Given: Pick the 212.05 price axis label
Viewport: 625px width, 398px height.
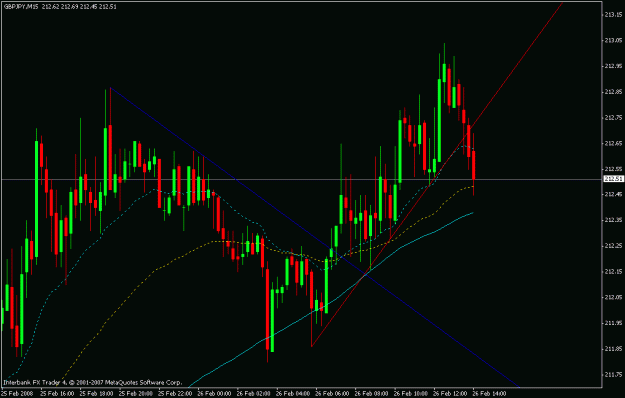Looking at the screenshot, I should pos(614,297).
